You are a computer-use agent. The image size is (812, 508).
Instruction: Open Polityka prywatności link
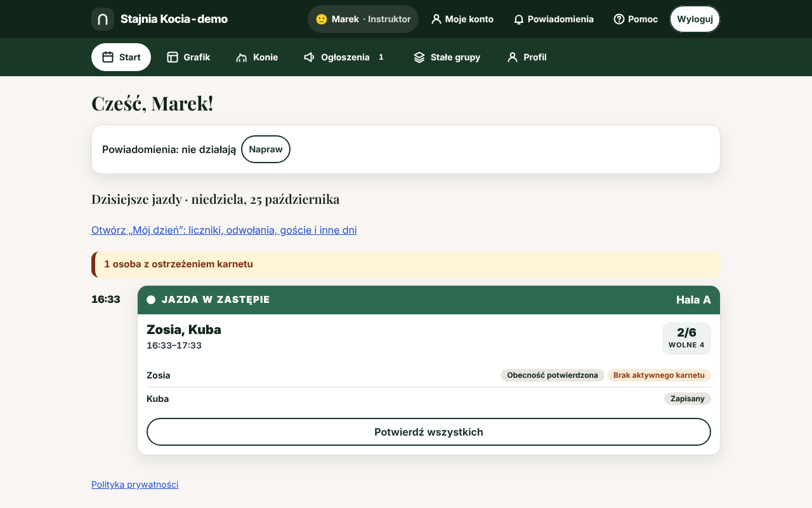135,485
